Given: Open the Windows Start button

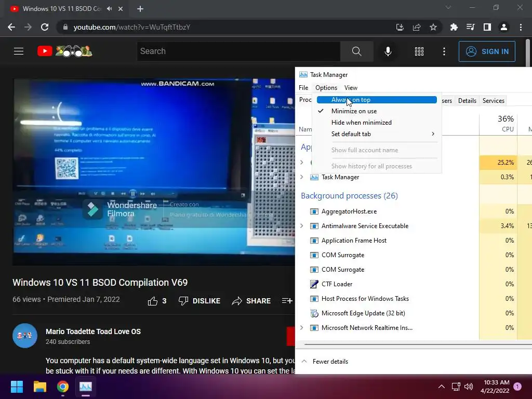Looking at the screenshot, I should tap(17, 387).
